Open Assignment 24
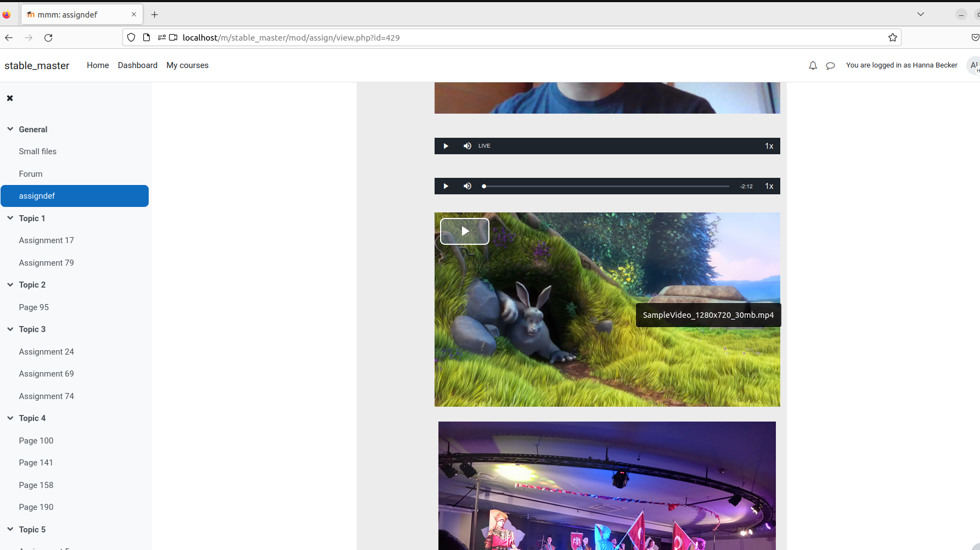The height and width of the screenshot is (550, 980). [x=46, y=352]
